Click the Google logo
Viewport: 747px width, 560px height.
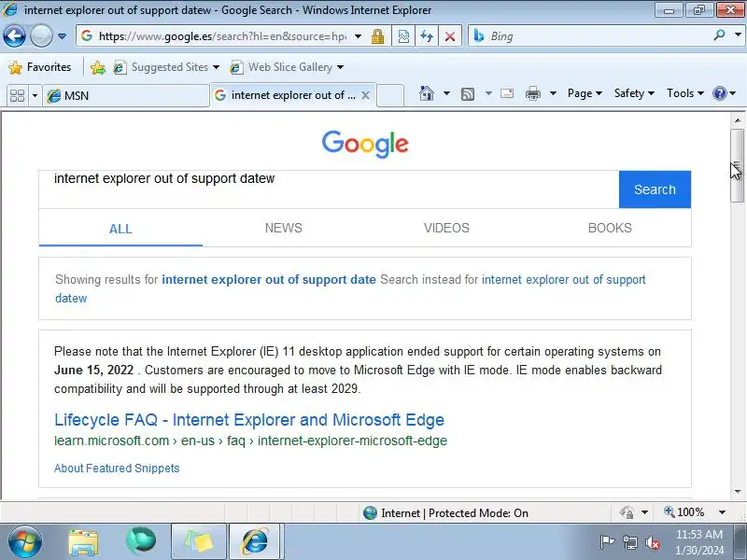pyautogui.click(x=365, y=144)
